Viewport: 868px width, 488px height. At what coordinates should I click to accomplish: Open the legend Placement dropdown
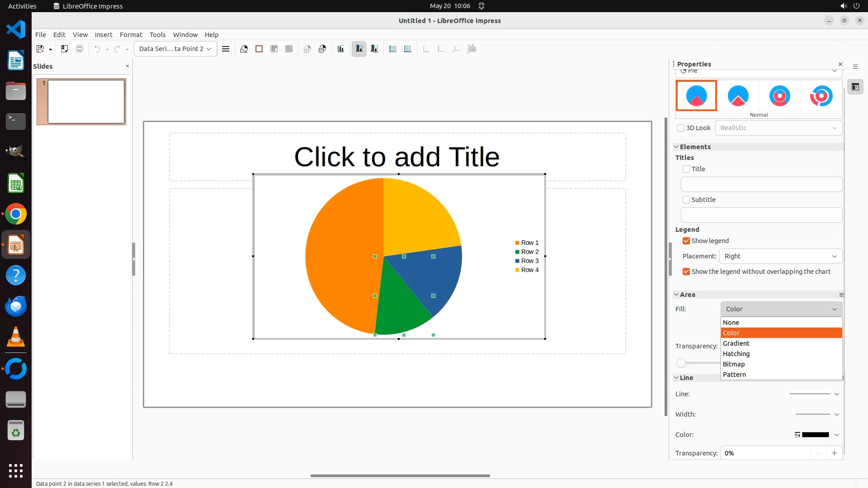tap(781, 256)
